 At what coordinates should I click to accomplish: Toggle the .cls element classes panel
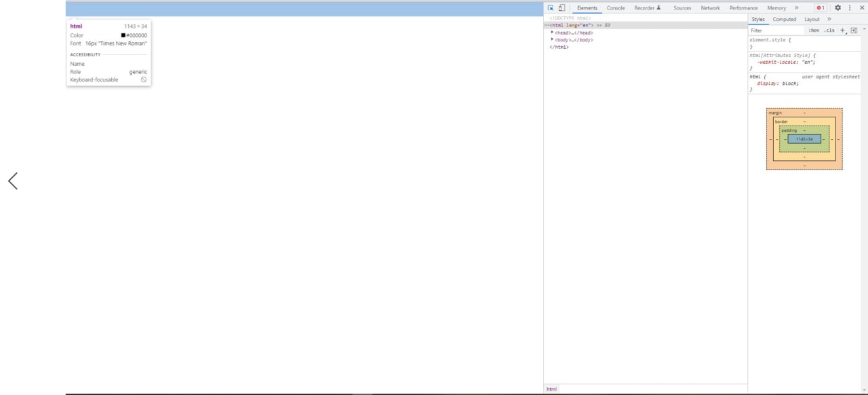point(829,30)
